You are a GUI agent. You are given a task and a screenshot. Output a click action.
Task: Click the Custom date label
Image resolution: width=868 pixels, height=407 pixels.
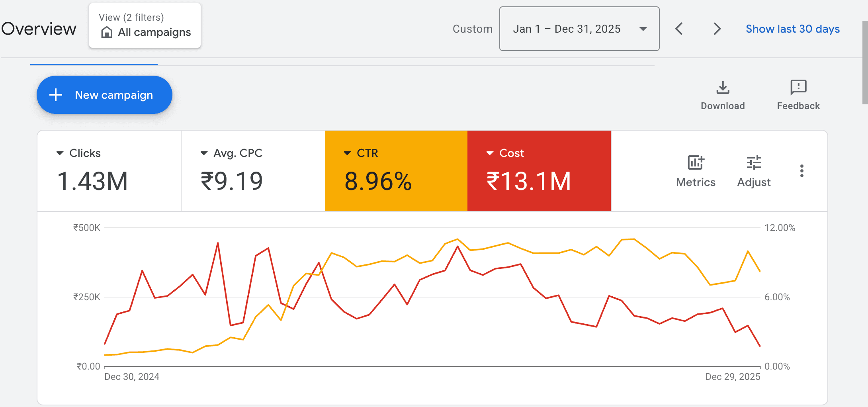(x=472, y=29)
